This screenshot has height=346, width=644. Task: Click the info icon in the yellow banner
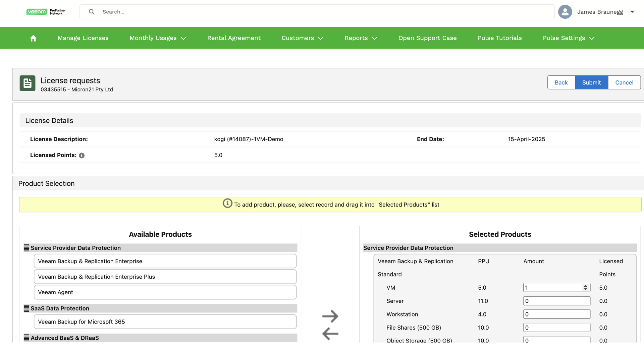click(227, 204)
